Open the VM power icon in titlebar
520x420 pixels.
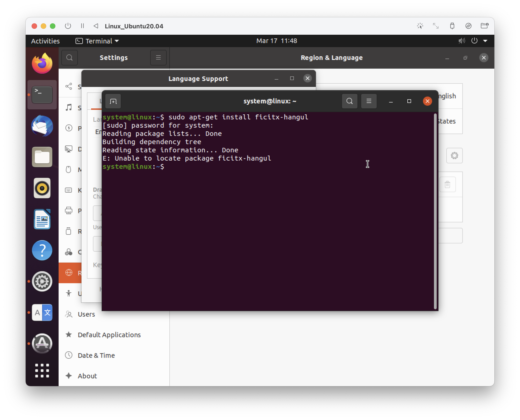tap(68, 26)
